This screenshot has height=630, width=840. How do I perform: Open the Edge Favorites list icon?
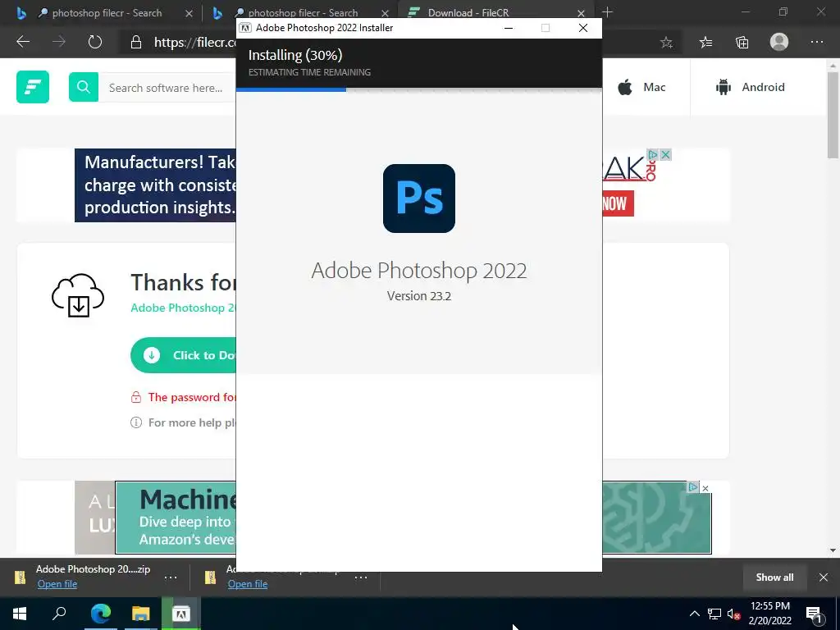[x=706, y=43]
